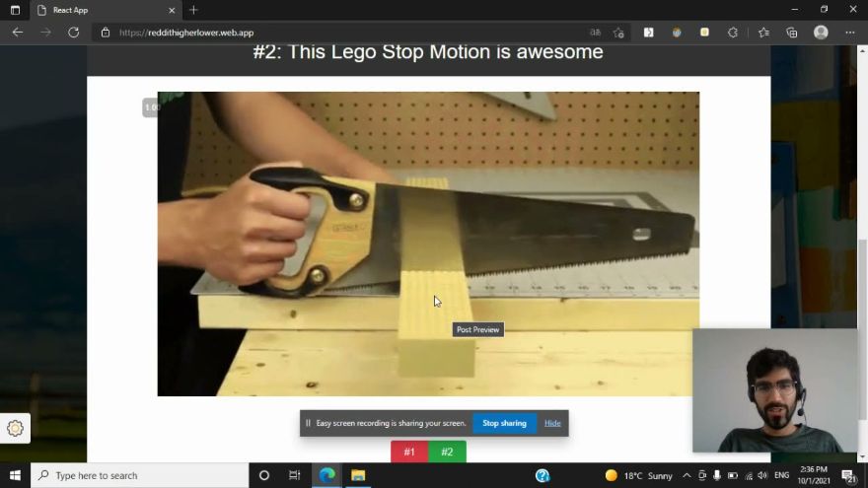
Task: Open the Extensions puzzle icon
Action: [732, 33]
